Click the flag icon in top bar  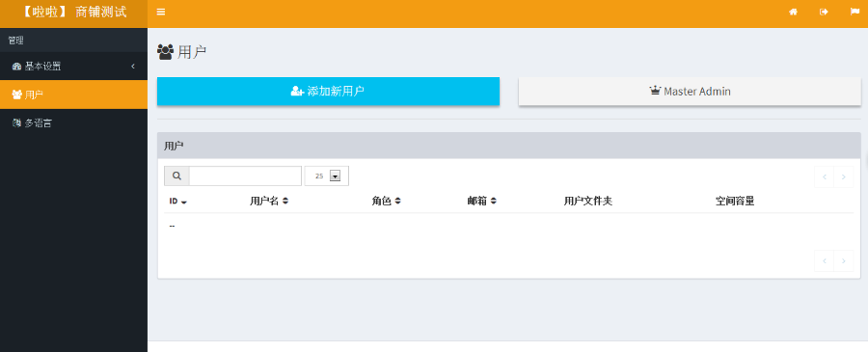point(854,12)
